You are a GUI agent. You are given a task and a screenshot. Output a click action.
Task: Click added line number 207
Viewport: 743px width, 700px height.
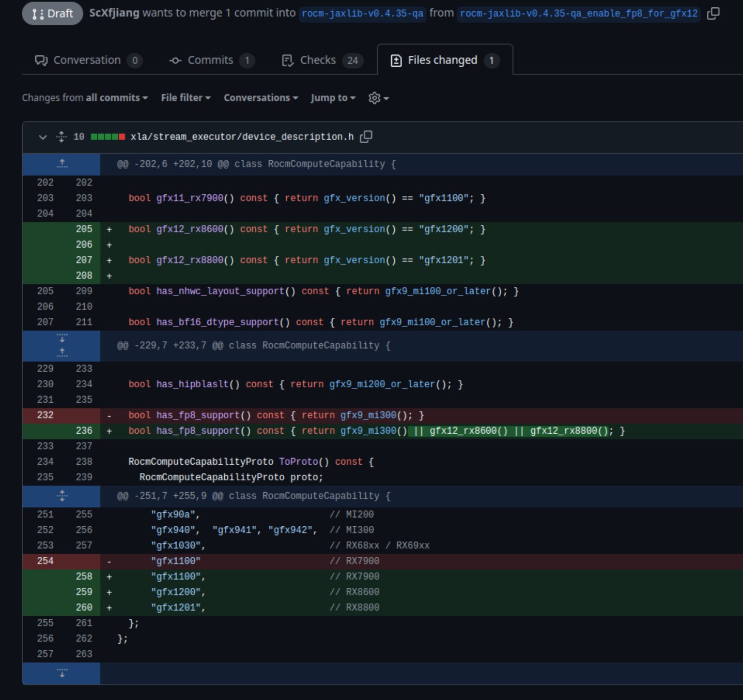pos(84,260)
